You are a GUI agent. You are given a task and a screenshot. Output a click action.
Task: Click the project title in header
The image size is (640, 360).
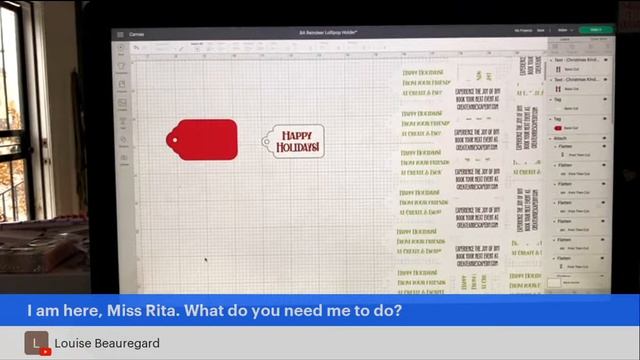[x=328, y=32]
